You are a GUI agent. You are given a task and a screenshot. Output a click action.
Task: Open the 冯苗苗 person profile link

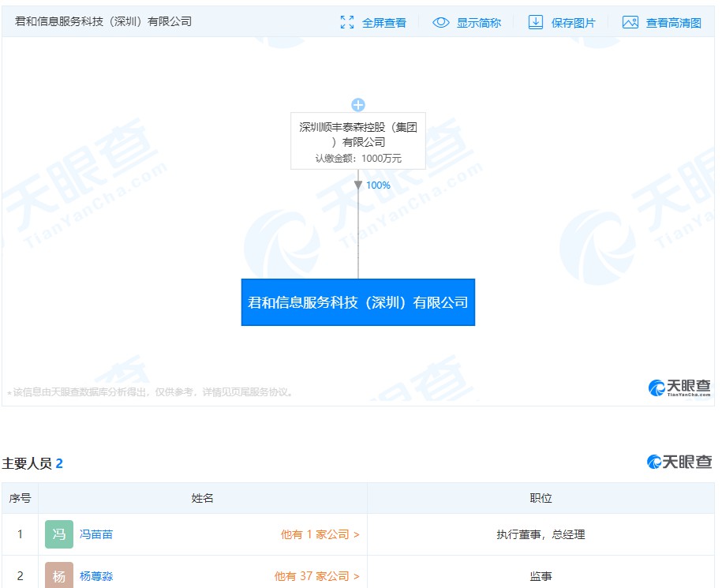[96, 534]
